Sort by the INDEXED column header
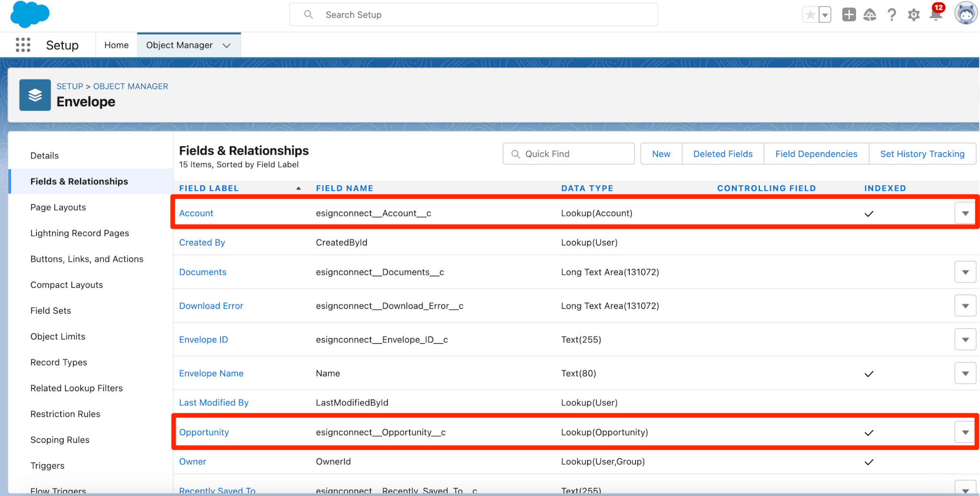The width and height of the screenshot is (980, 496). click(x=885, y=188)
